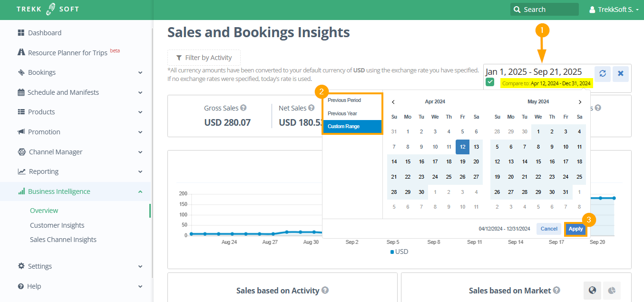This screenshot has width=644, height=302.
Task: Go to previous month in calendar
Action: 393,102
